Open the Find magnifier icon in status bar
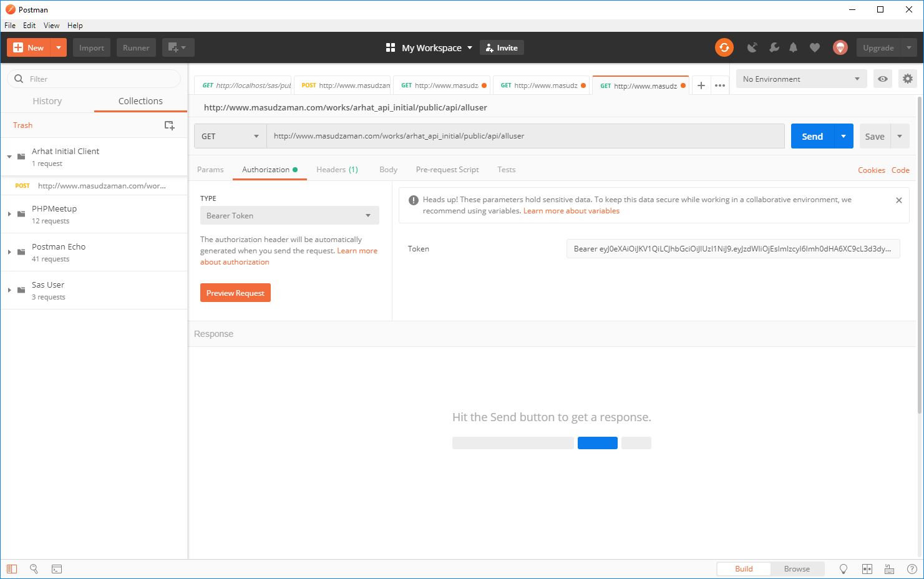The width and height of the screenshot is (924, 579). pyautogui.click(x=34, y=569)
